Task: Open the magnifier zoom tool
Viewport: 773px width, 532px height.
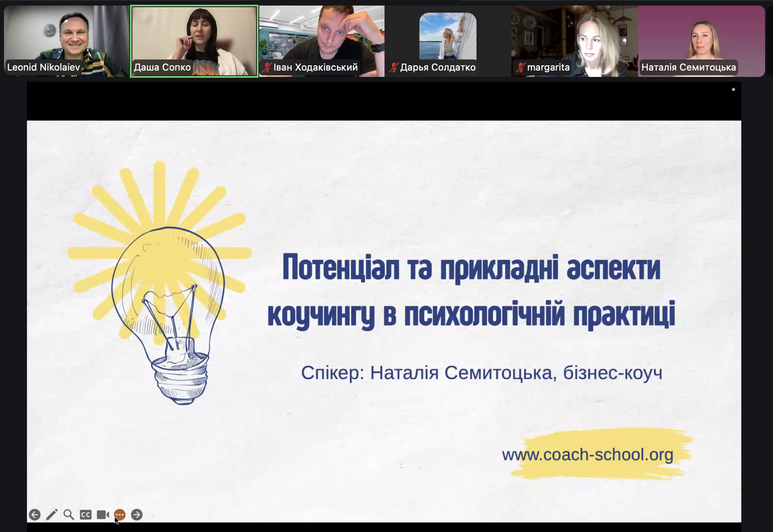Action: tap(69, 515)
